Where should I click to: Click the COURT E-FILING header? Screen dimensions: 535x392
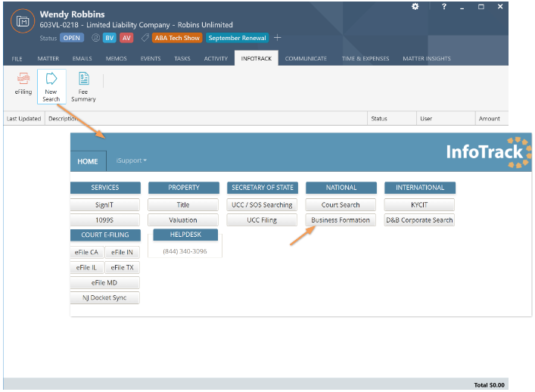coord(105,235)
